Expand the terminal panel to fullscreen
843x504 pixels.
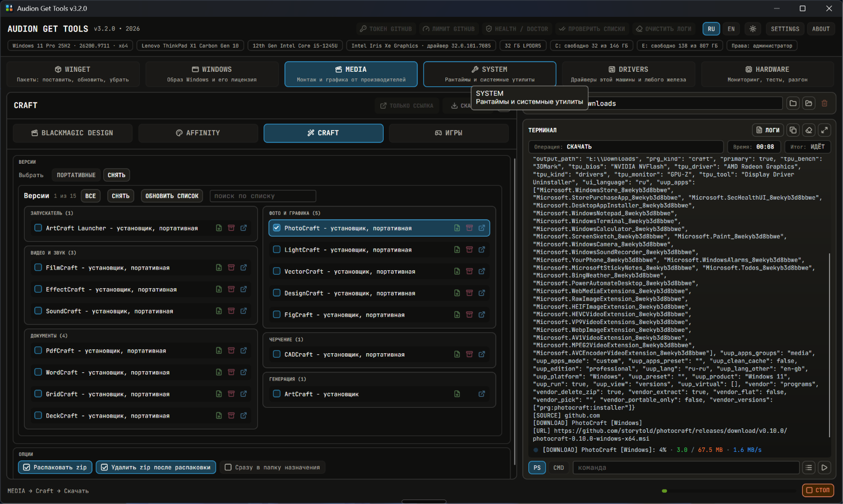coord(824,130)
